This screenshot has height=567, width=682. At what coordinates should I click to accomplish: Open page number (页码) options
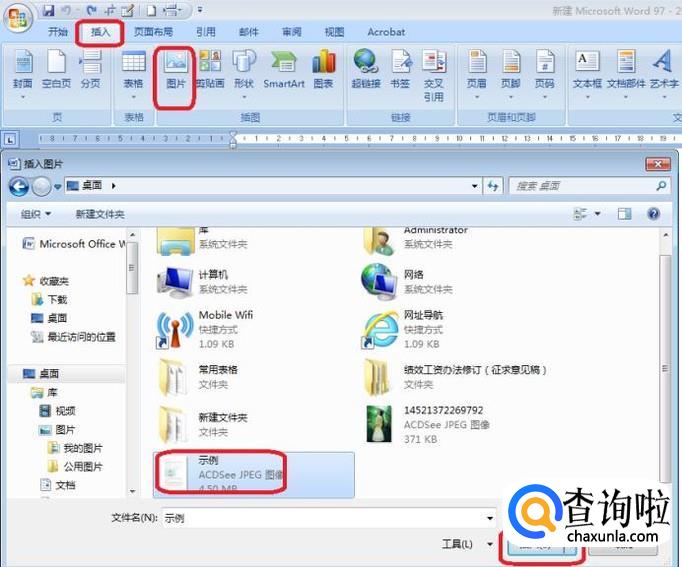pyautogui.click(x=545, y=75)
